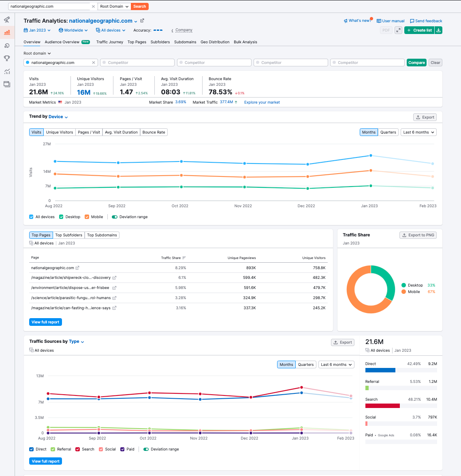Switch to the Traffic Journey tab
The width and height of the screenshot is (461, 476).
(110, 42)
